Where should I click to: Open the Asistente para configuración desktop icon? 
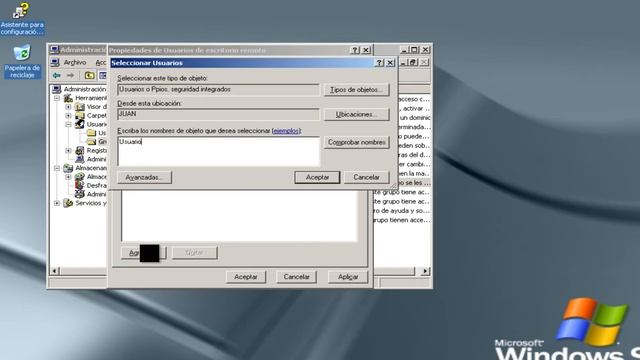[x=22, y=19]
